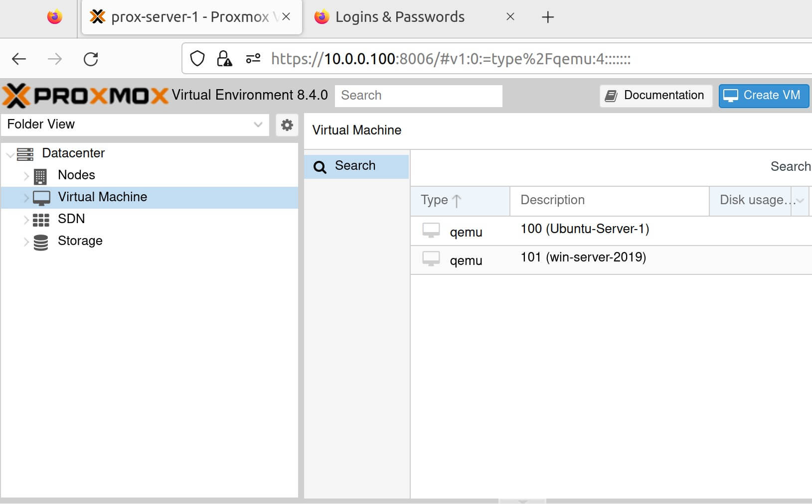Click the Create VM button
The image size is (812, 504).
pyautogui.click(x=764, y=95)
